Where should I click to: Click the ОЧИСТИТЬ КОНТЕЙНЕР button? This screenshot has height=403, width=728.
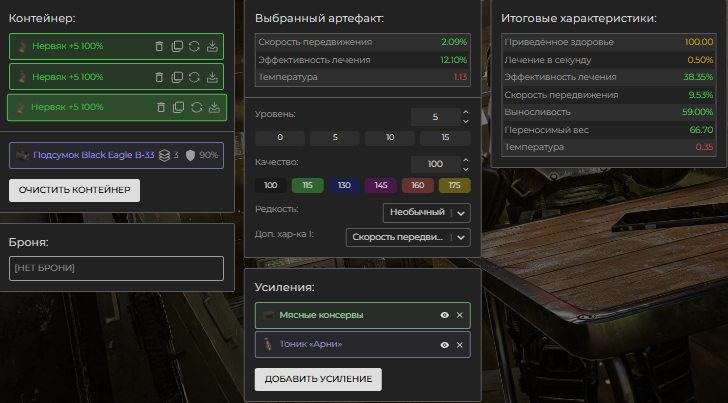pos(74,191)
